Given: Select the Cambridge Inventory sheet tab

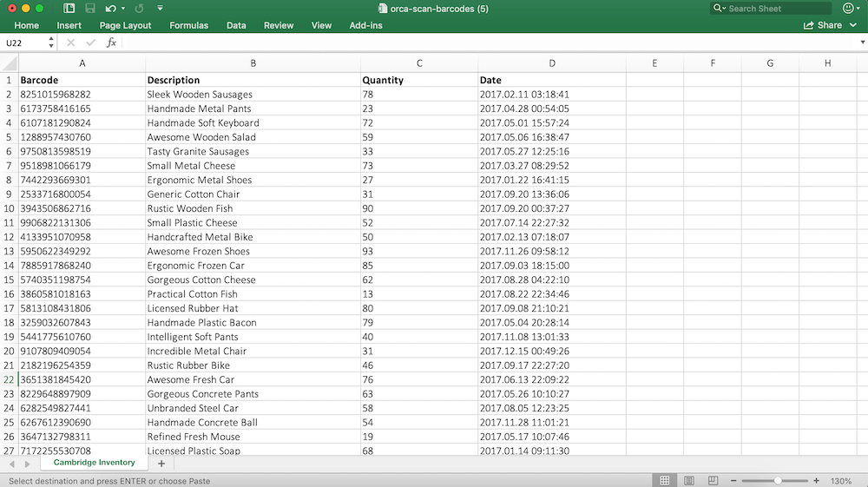Looking at the screenshot, I should point(94,463).
